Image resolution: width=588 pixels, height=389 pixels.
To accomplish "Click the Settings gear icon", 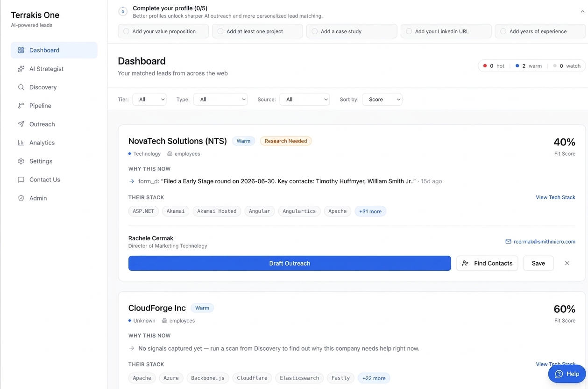I will 21,161.
